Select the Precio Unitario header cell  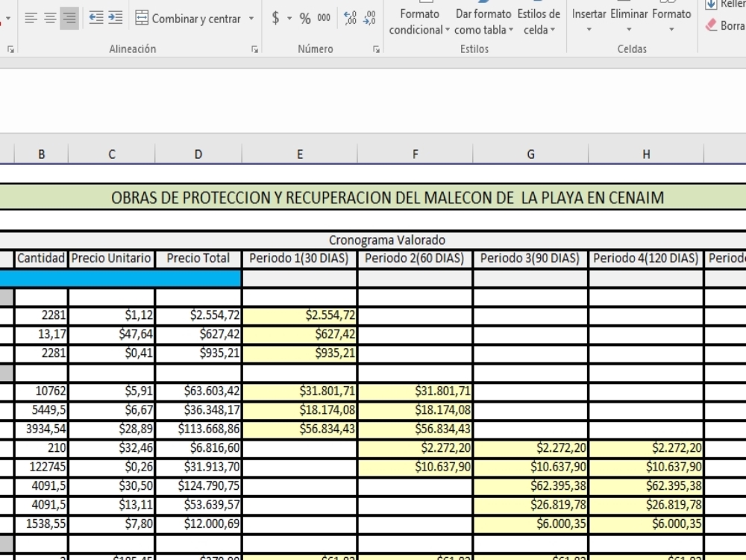[x=111, y=259]
